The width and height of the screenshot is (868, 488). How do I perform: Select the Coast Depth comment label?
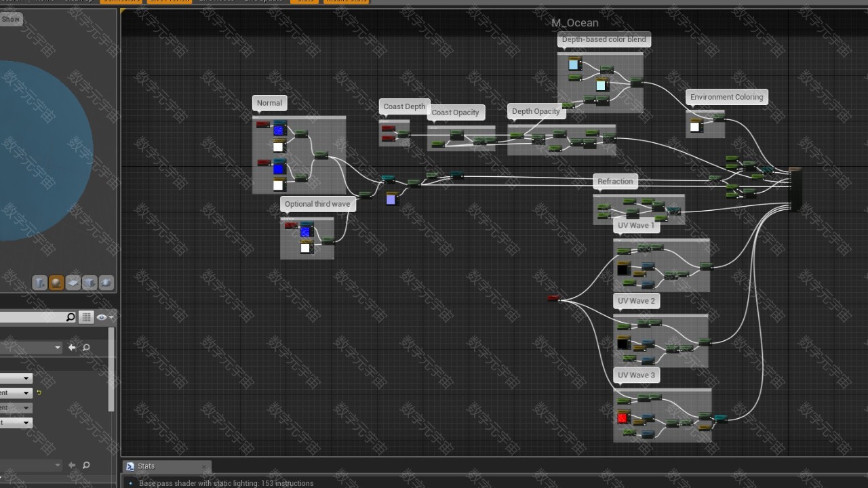[404, 106]
